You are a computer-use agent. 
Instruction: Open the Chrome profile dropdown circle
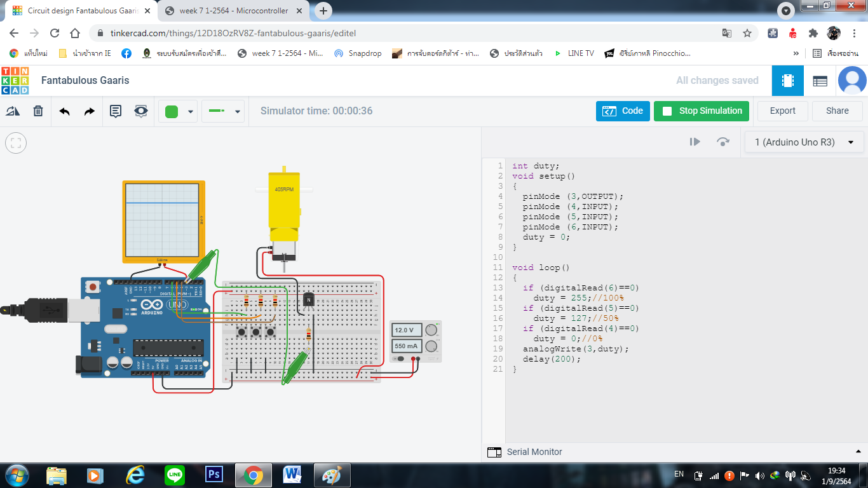point(787,11)
